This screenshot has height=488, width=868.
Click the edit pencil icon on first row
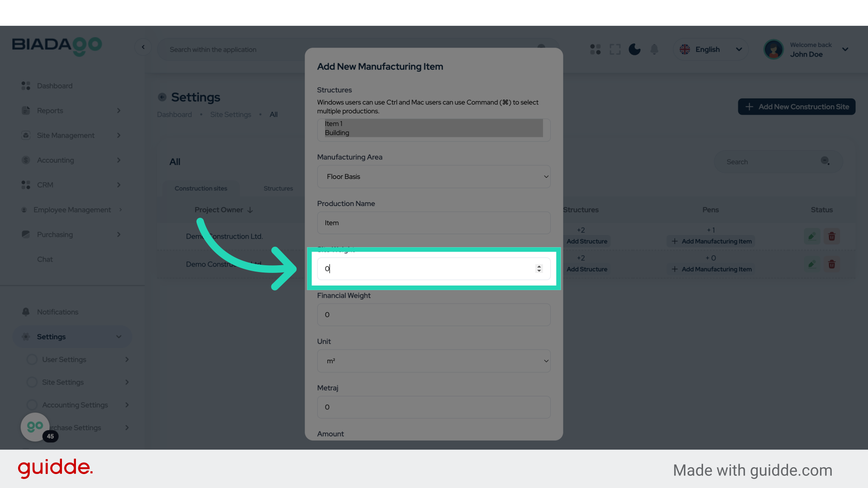[811, 236]
